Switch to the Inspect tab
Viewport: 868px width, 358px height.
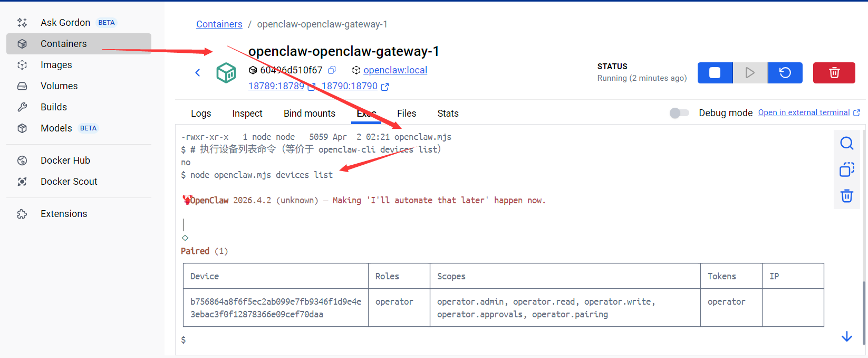(247, 114)
